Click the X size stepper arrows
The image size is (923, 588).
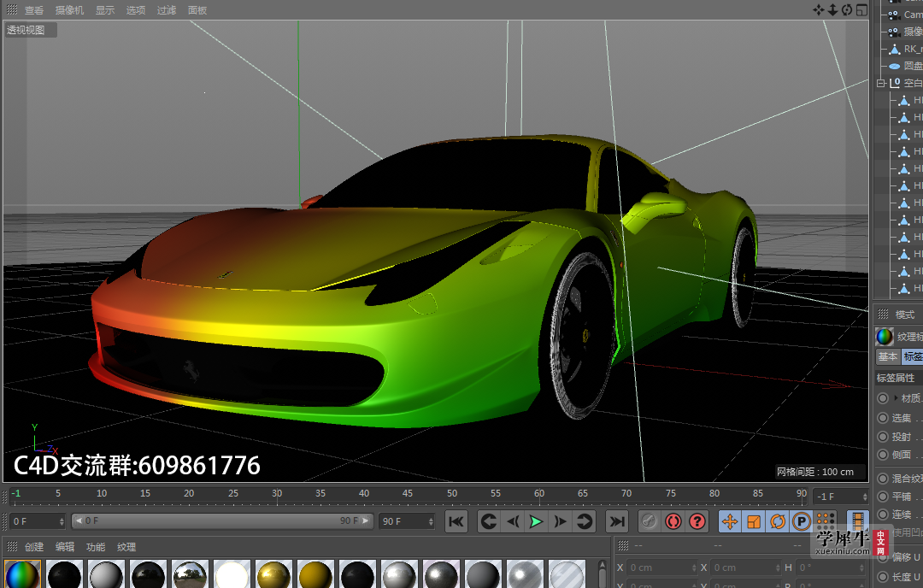(778, 568)
